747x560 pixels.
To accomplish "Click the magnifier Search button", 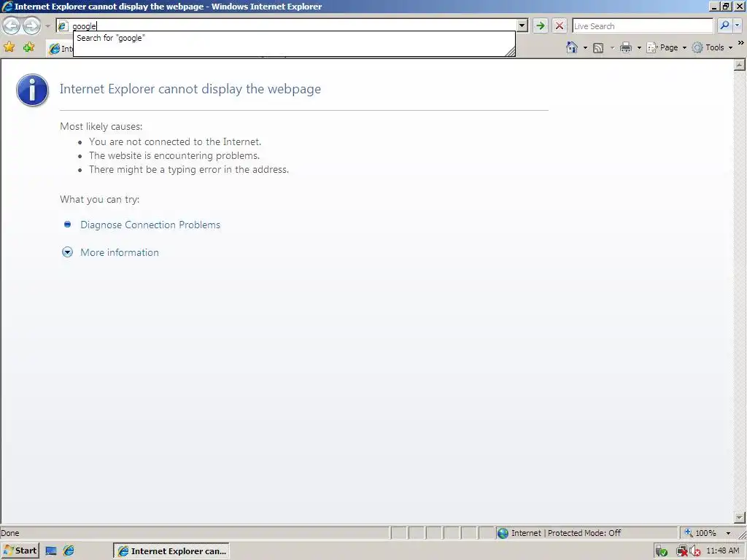I will [x=724, y=26].
